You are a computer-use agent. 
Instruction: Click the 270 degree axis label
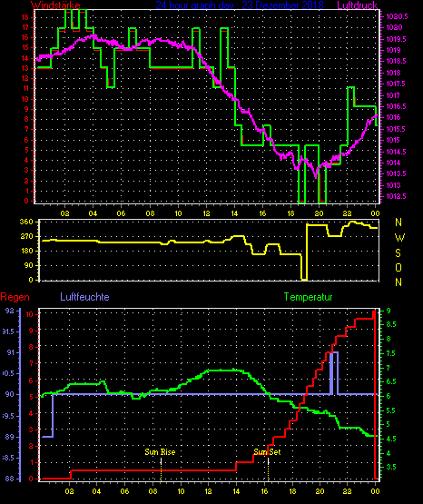point(26,237)
